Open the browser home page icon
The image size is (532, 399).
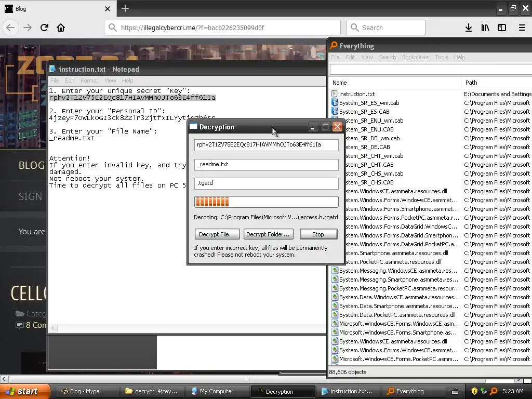click(61, 28)
